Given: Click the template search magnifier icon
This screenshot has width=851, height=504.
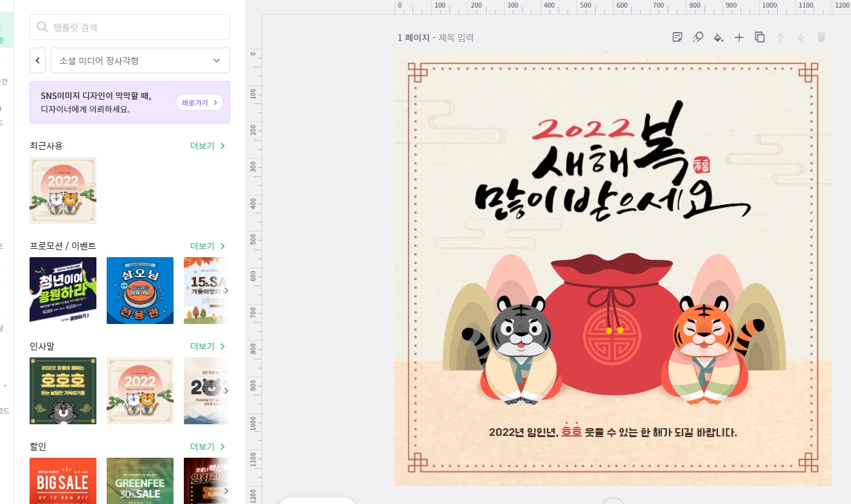Looking at the screenshot, I should tap(42, 27).
